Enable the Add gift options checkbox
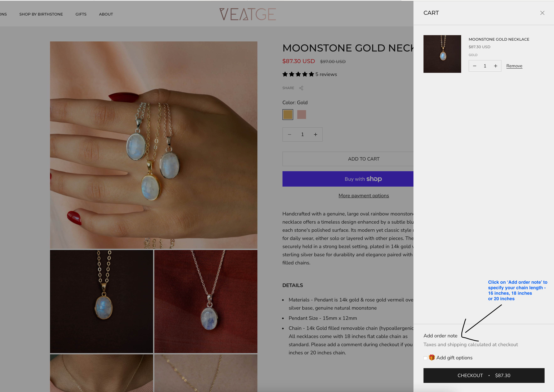This screenshot has height=392, width=554. pyautogui.click(x=425, y=358)
